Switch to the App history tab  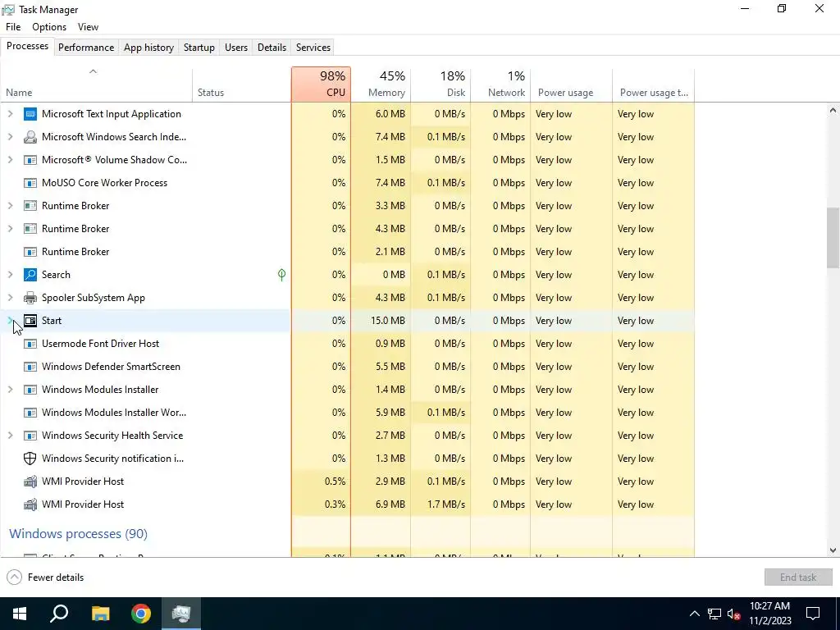pos(149,47)
